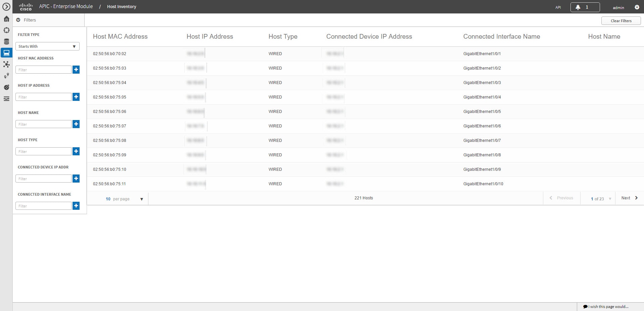The width and height of the screenshot is (644, 311).
Task: Open the Filters panel checkmark icon
Action: coord(18,20)
